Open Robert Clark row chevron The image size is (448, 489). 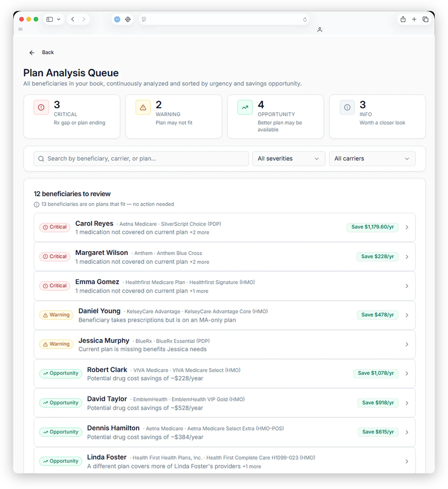coord(407,373)
